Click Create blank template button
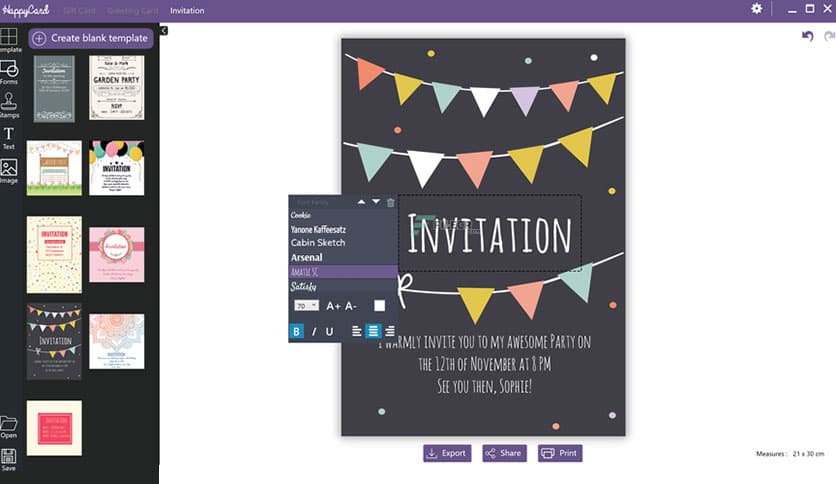The height and width of the screenshot is (484, 836). (x=91, y=38)
